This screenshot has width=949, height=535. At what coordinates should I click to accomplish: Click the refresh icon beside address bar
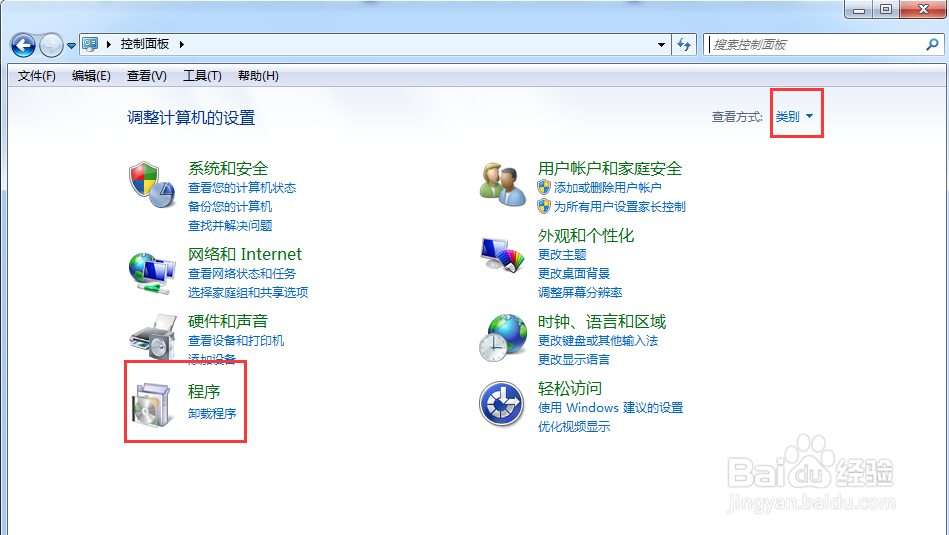684,44
